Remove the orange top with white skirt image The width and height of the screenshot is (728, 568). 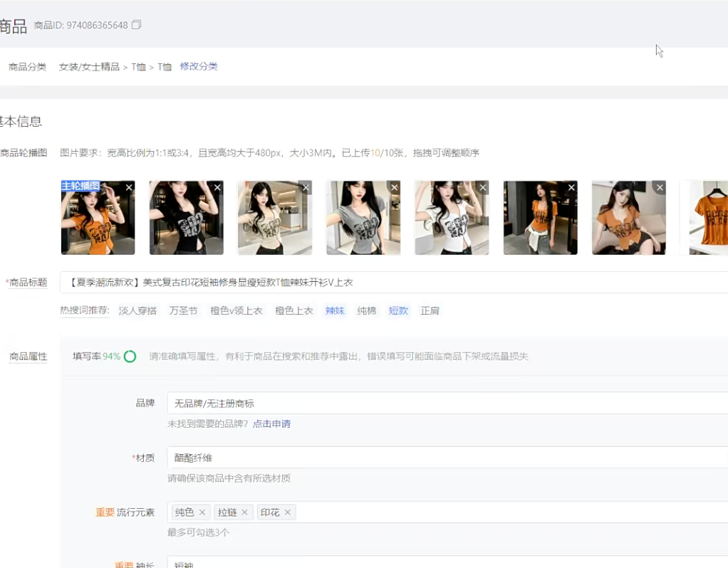click(x=571, y=187)
